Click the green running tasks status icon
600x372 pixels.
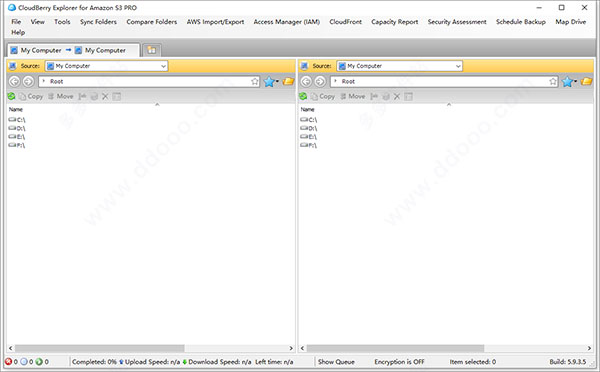tap(39, 361)
